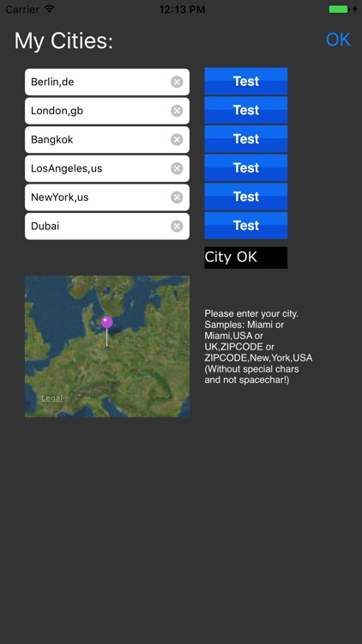This screenshot has width=362, height=644.
Task: Confirm with the OK button
Action: pyautogui.click(x=338, y=39)
